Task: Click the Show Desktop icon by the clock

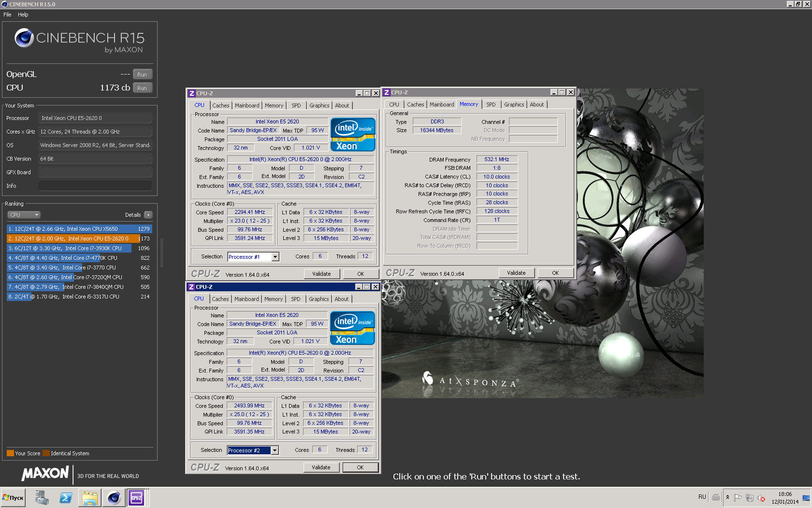Action: click(806, 498)
